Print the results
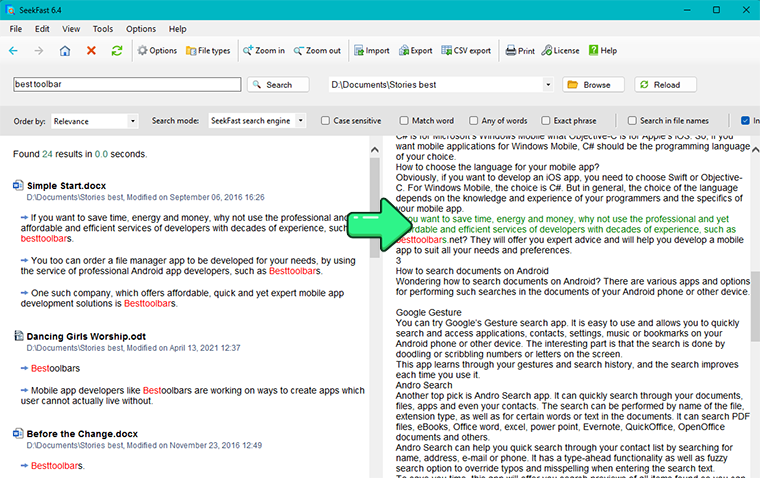 tap(520, 50)
